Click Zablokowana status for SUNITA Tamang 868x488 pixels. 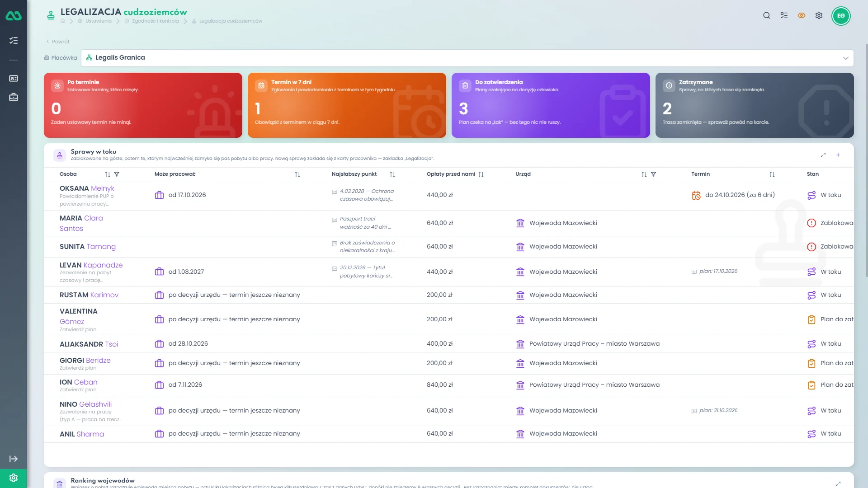click(831, 247)
